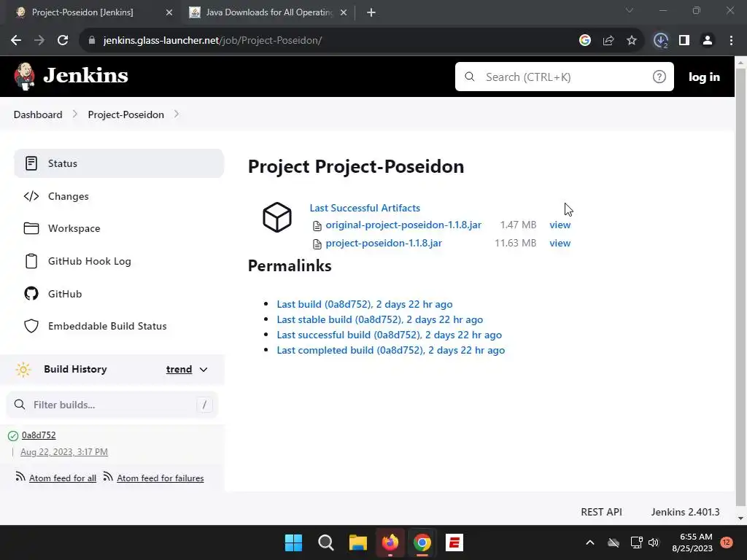The image size is (747, 560).
Task: Switch to the Java Downloads browser tab
Action: 269,12
